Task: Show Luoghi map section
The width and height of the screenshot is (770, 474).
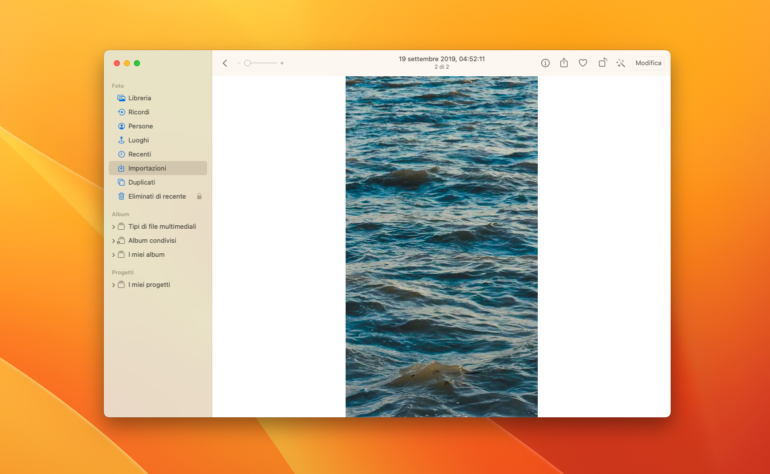Action: (x=158, y=140)
